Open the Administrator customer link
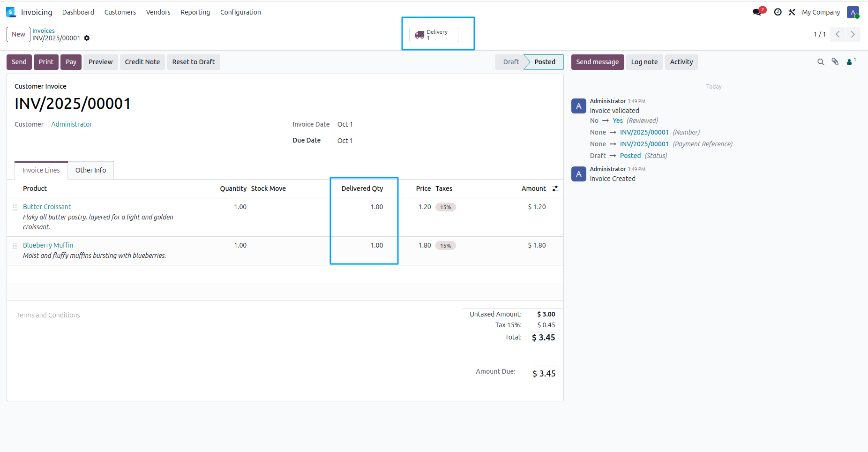868x452 pixels. tap(72, 124)
